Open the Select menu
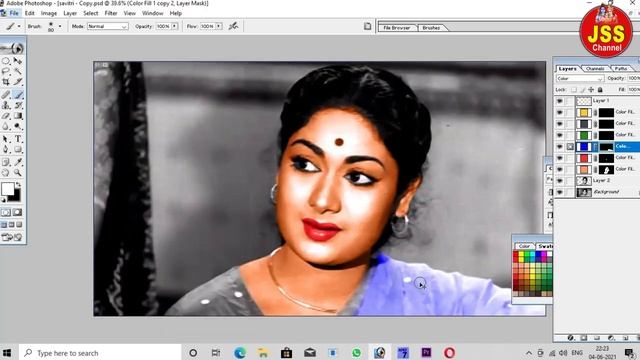The image size is (640, 360). click(91, 13)
